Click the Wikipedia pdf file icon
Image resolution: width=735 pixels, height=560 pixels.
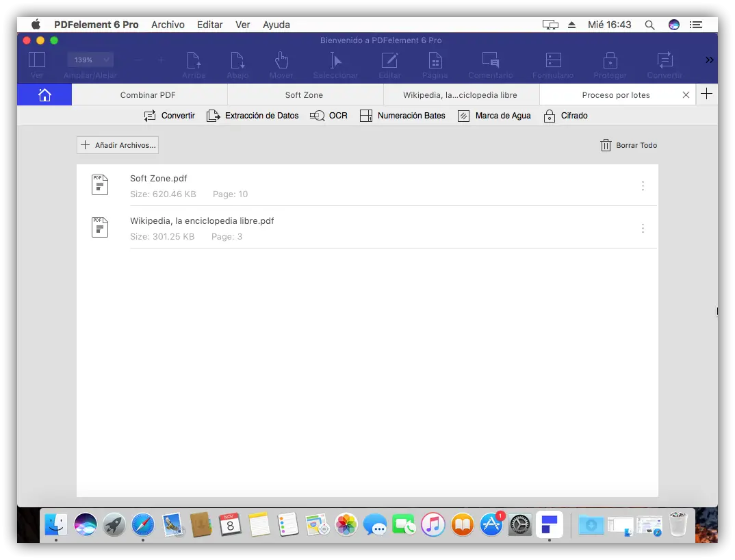(x=100, y=227)
